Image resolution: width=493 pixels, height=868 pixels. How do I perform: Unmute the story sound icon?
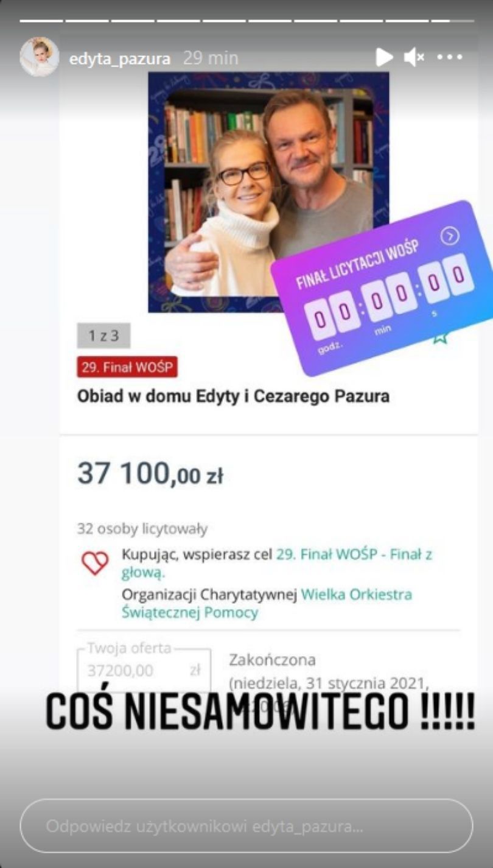[x=414, y=58]
